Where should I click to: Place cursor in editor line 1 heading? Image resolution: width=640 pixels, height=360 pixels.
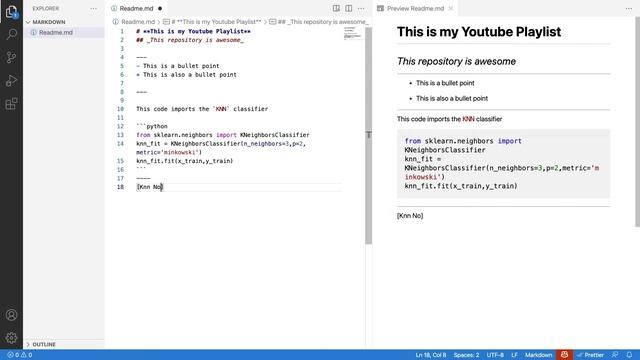click(x=193, y=31)
